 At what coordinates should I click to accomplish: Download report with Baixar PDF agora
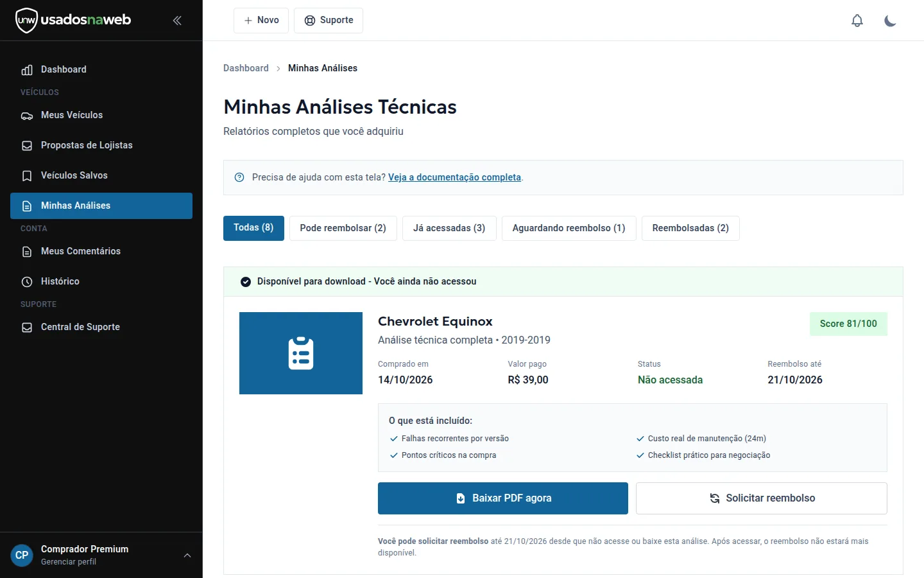[x=503, y=498]
